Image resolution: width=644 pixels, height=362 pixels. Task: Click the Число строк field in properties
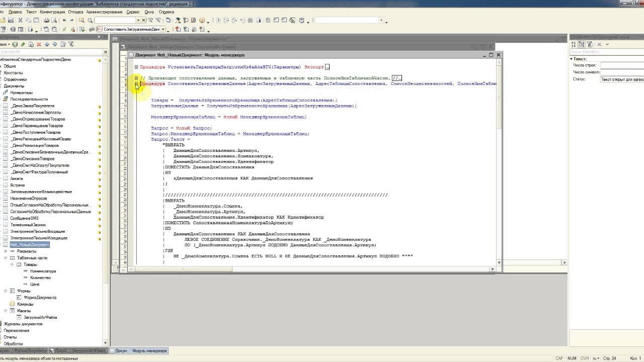(622, 65)
